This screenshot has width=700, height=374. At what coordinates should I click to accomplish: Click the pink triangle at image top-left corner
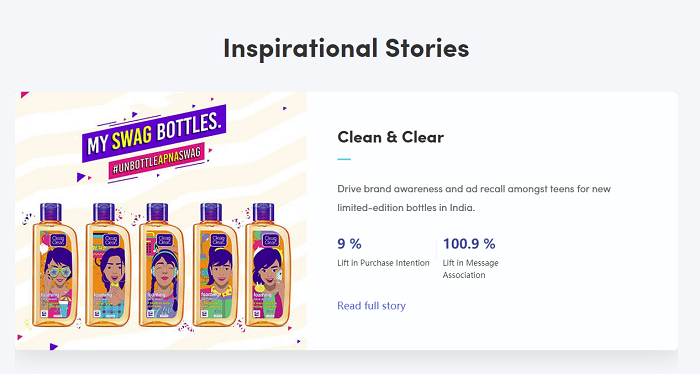pyautogui.click(x=24, y=95)
